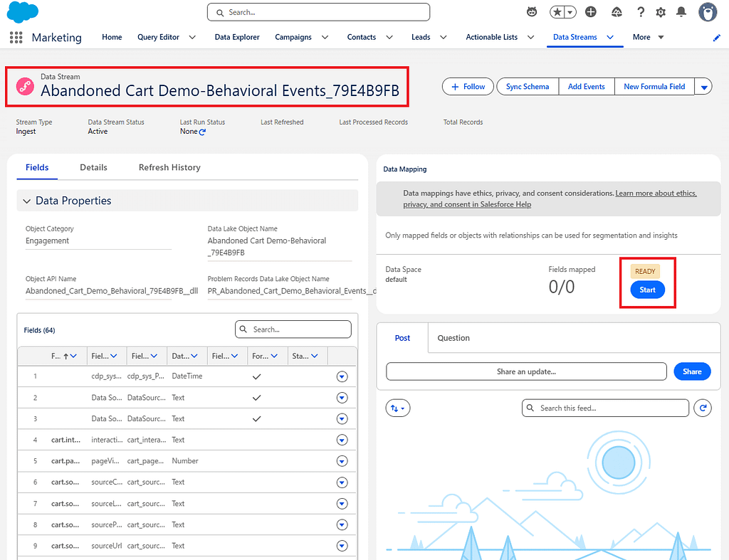Open the Astro guidance center icon

tap(531, 12)
